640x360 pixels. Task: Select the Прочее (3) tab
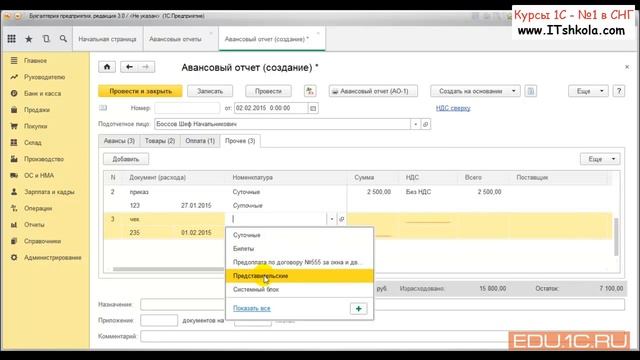(240, 141)
